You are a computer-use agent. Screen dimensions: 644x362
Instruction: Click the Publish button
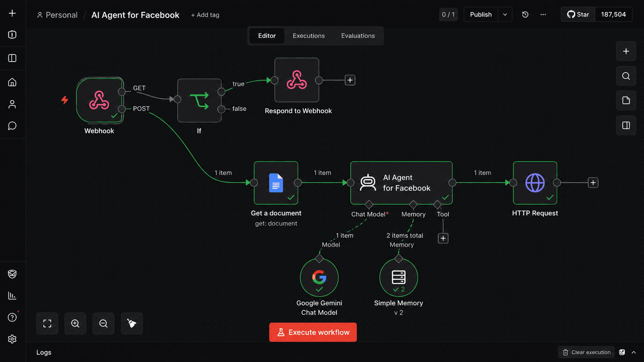click(481, 15)
